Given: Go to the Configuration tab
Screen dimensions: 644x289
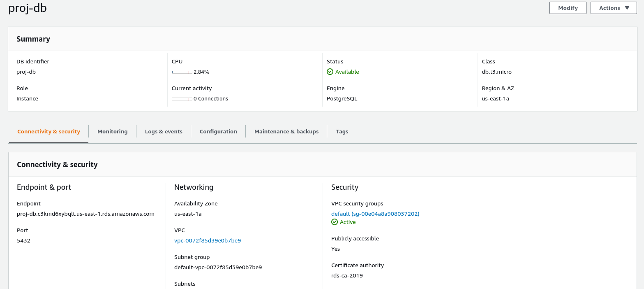Looking at the screenshot, I should tap(218, 131).
